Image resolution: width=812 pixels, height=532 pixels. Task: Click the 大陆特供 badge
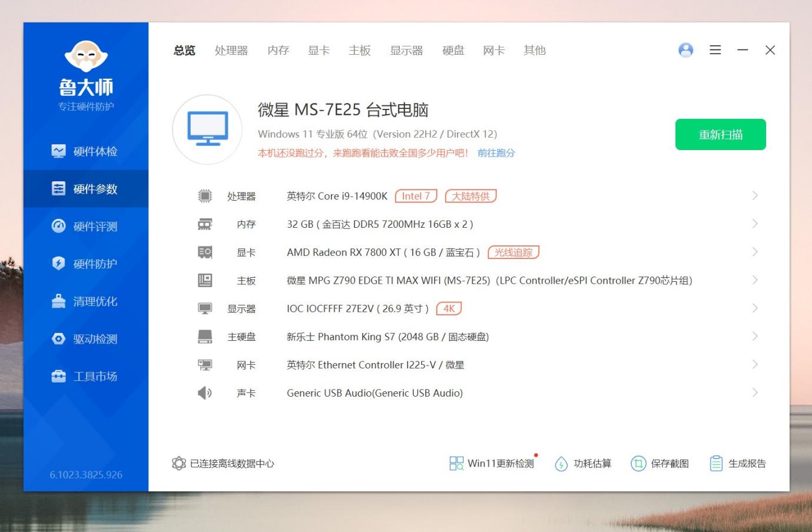click(x=471, y=196)
